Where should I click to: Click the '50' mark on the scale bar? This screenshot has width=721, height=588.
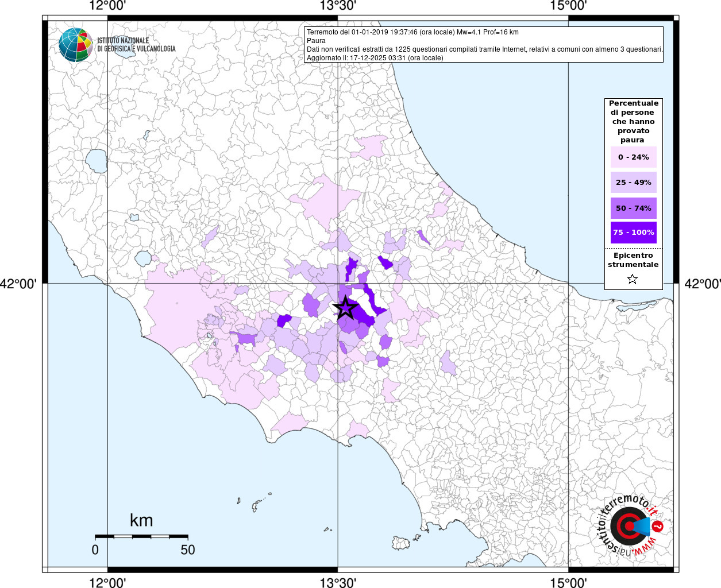click(x=188, y=550)
